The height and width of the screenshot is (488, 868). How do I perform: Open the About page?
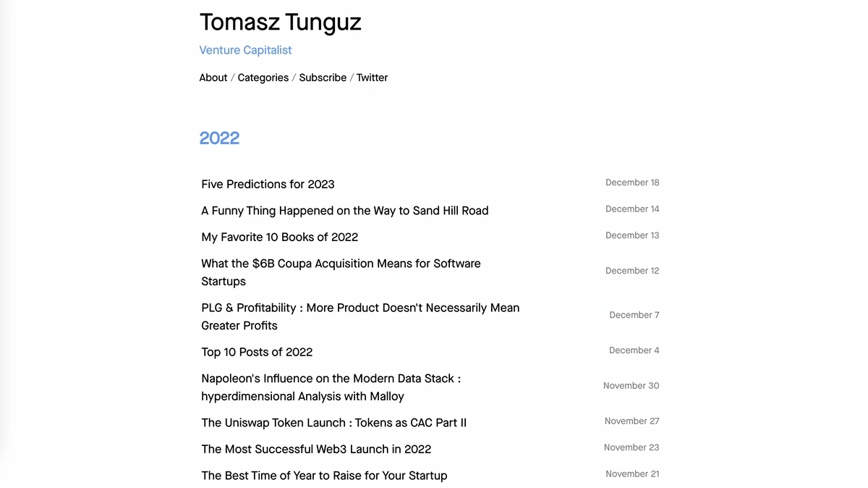click(213, 77)
